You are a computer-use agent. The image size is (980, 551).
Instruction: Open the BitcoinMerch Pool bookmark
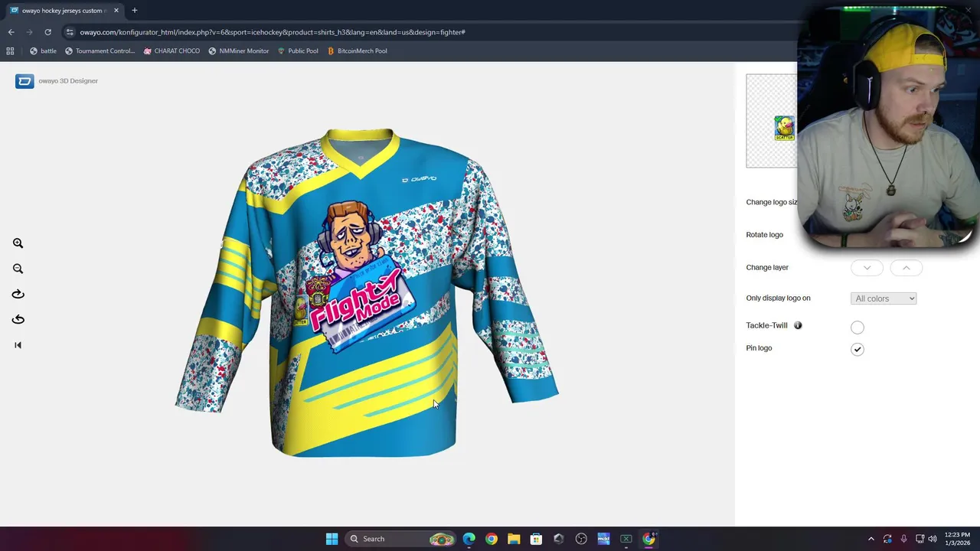357,51
